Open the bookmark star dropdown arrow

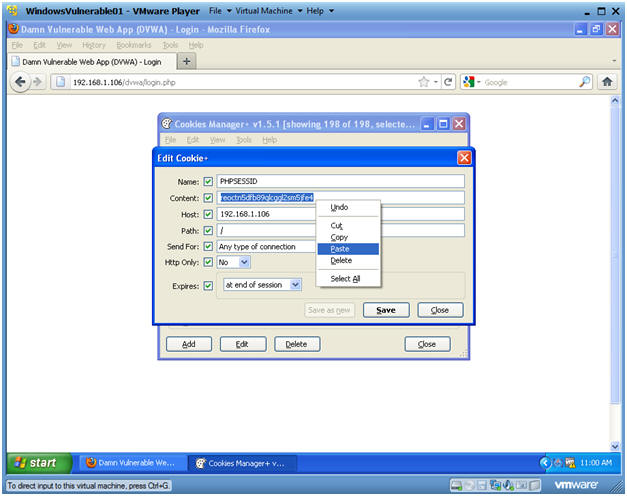click(x=436, y=82)
